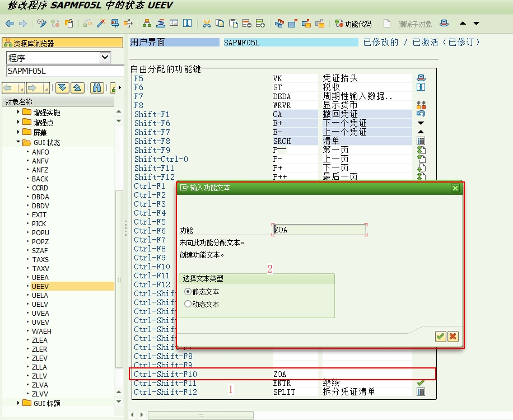The width and height of the screenshot is (513, 420).
Task: Enable display/change mode with pencil icon
Action: pyautogui.click(x=41, y=24)
